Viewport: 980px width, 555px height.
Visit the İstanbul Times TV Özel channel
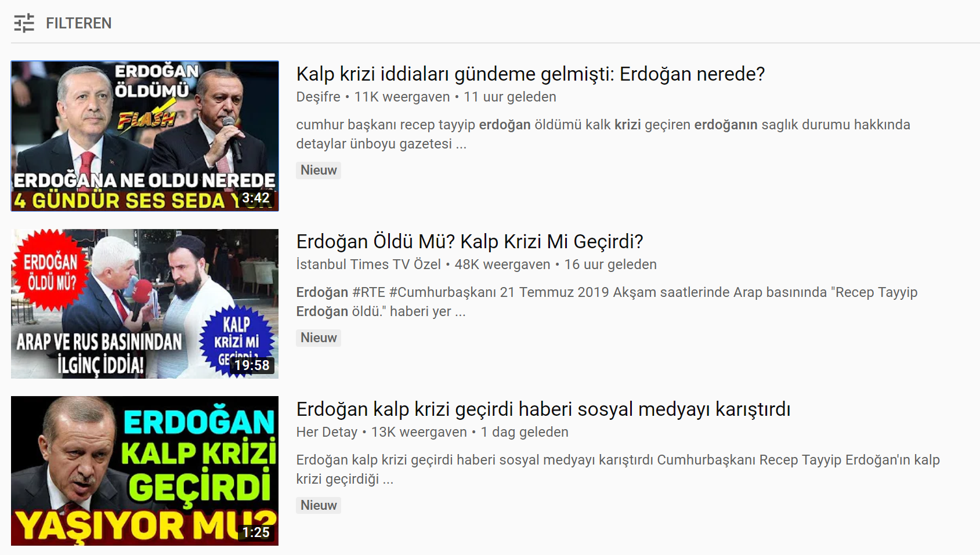point(368,264)
